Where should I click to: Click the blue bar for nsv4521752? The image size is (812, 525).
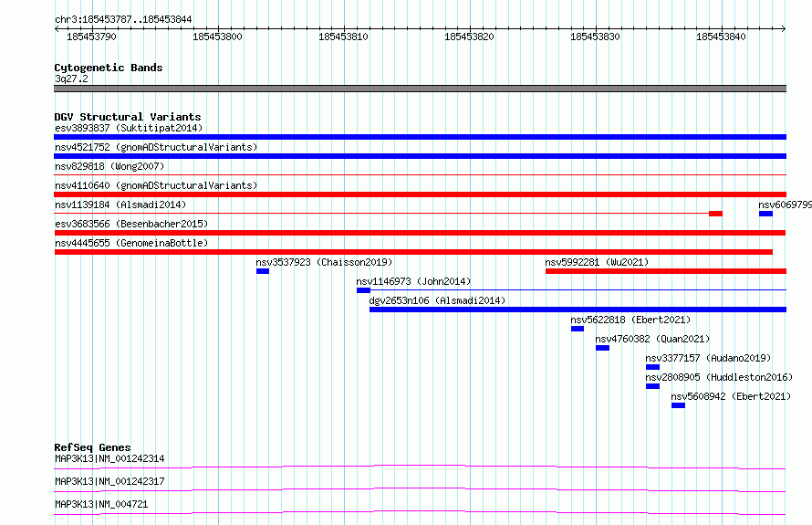click(x=420, y=156)
